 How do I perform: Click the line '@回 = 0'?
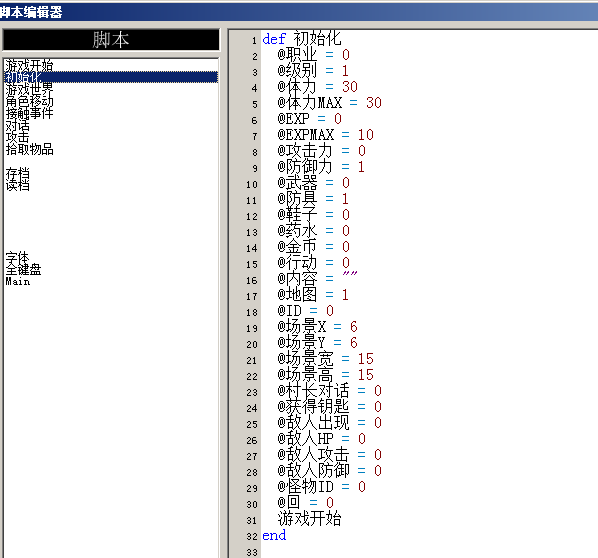point(305,503)
